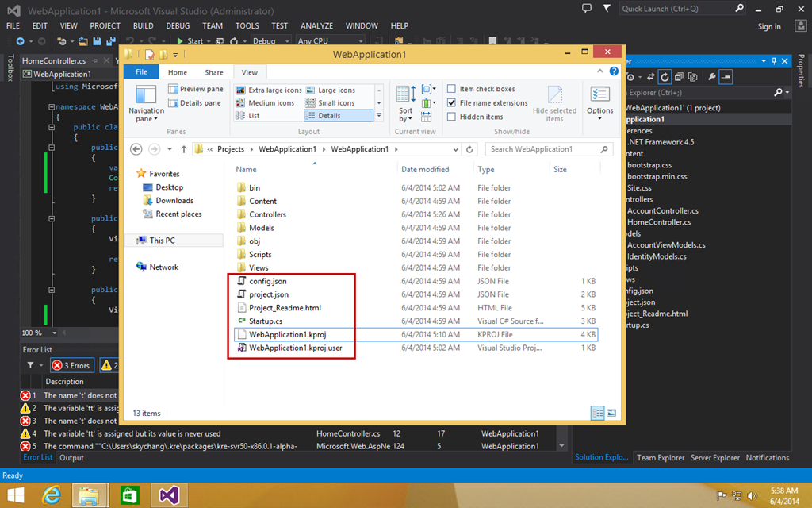
Task: Collapse the File Explorer ribbon with the chevron
Action: tap(599, 71)
